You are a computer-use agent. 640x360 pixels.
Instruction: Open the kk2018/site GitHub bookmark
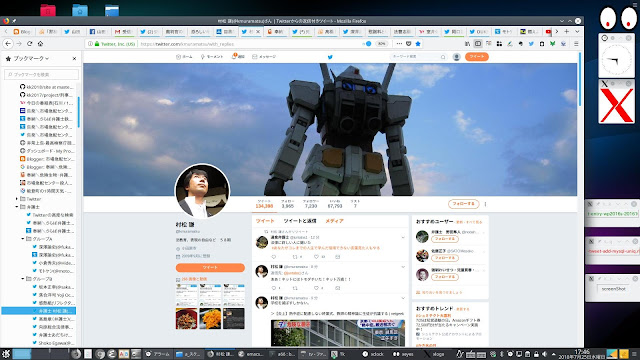pos(47,87)
